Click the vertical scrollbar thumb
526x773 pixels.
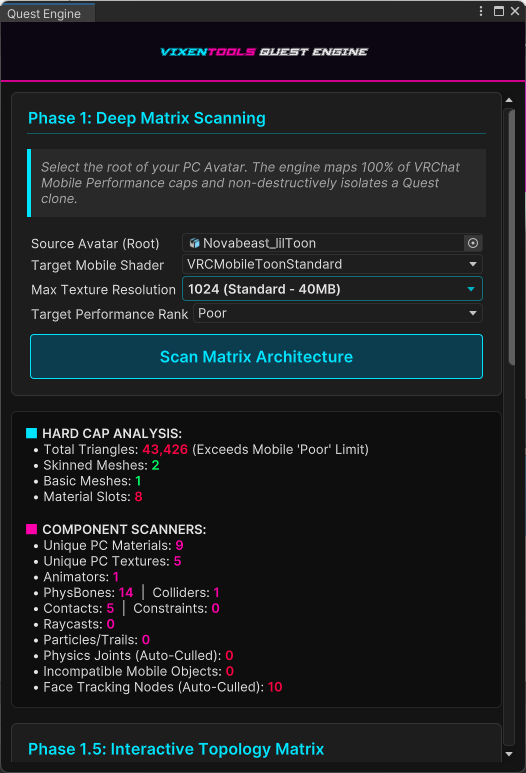pos(512,237)
